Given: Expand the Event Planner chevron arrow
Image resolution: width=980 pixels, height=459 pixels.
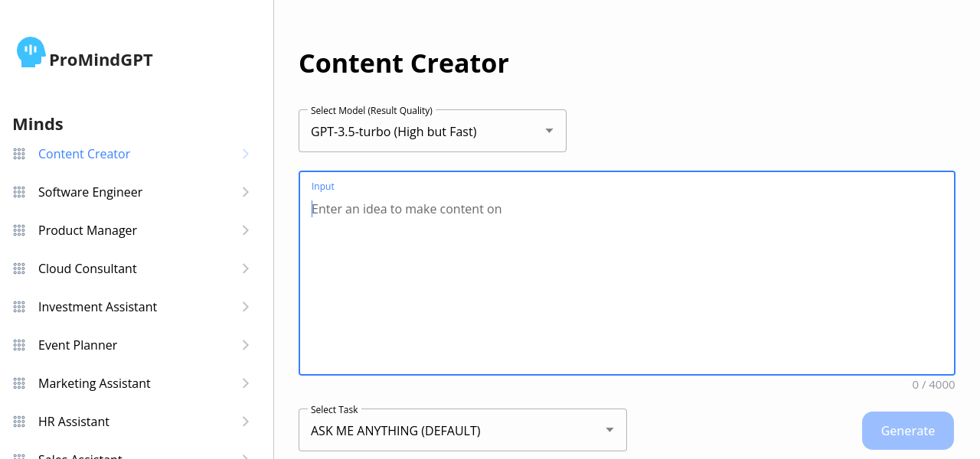Looking at the screenshot, I should [246, 345].
